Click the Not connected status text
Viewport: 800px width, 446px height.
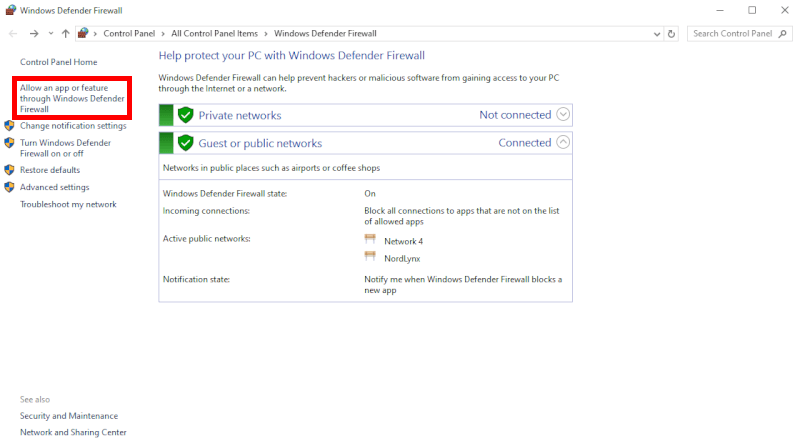tap(515, 115)
